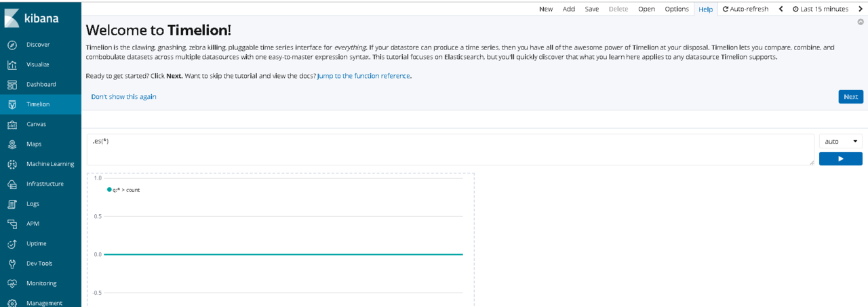The width and height of the screenshot is (868, 307).
Task: Click Options in the top menu
Action: (677, 9)
